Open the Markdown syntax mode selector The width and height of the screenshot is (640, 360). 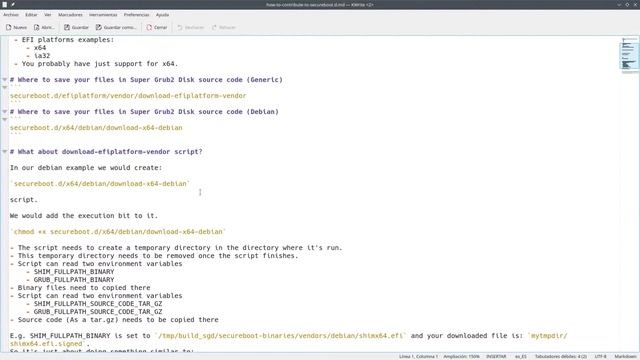point(625,356)
